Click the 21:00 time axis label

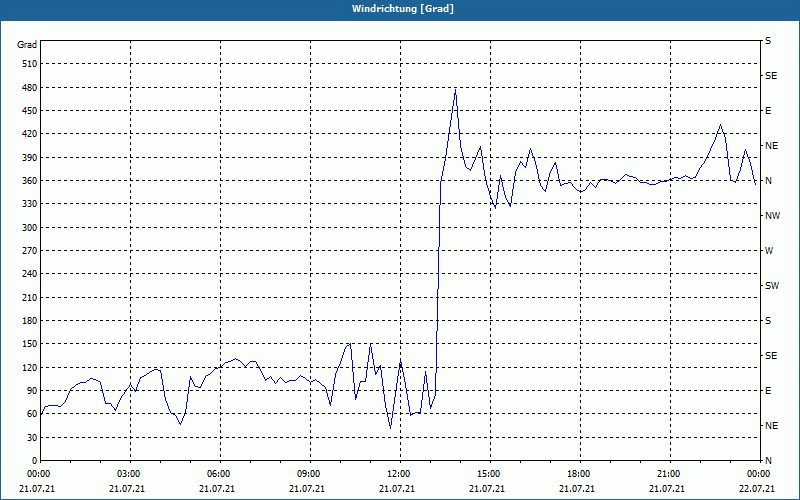click(670, 474)
